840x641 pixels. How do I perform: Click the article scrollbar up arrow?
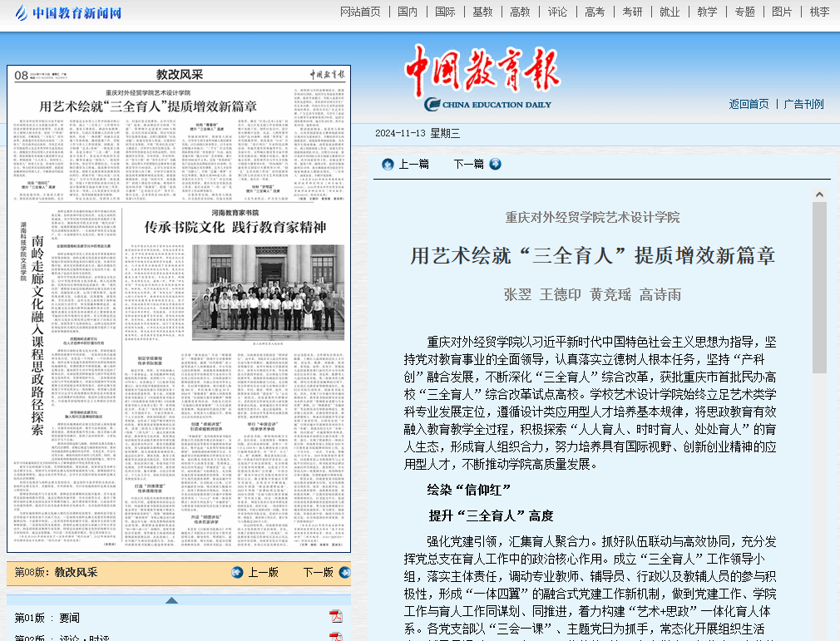(819, 195)
